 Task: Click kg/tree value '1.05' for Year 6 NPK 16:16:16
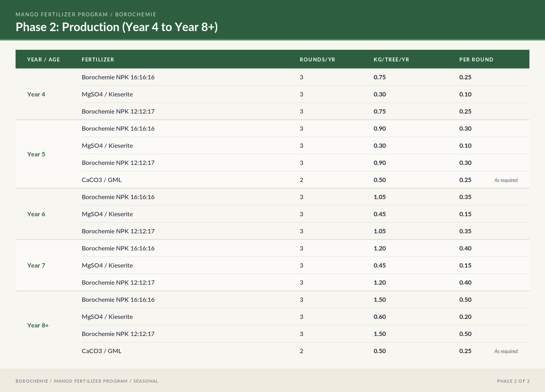[x=380, y=197]
